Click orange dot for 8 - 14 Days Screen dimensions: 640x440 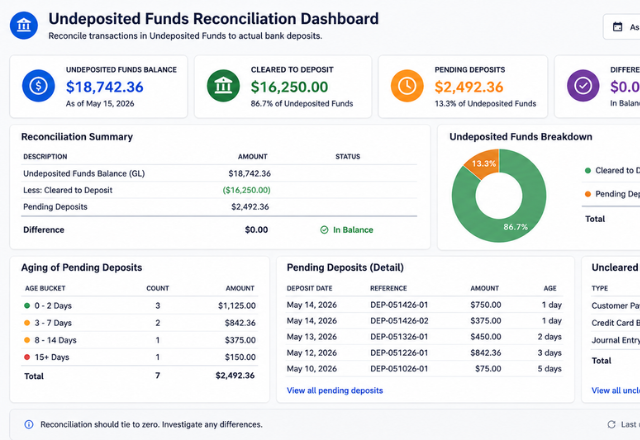click(x=27, y=340)
